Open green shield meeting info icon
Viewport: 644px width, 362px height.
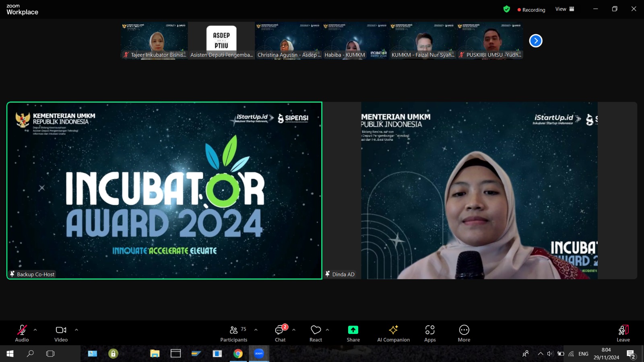pos(507,9)
